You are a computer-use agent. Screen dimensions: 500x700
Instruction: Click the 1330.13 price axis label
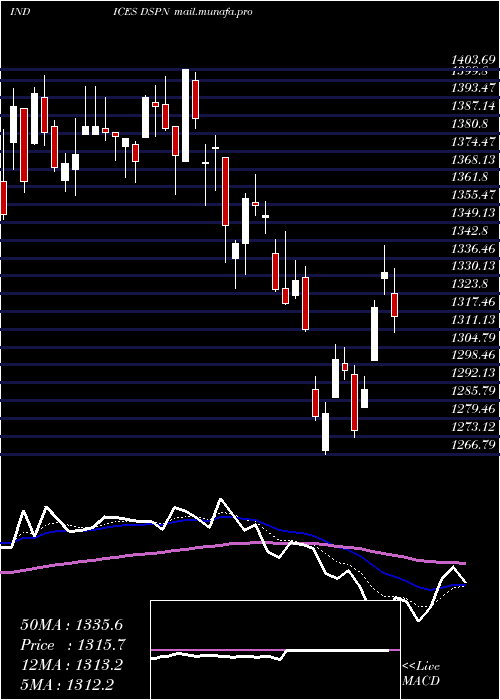click(x=473, y=266)
